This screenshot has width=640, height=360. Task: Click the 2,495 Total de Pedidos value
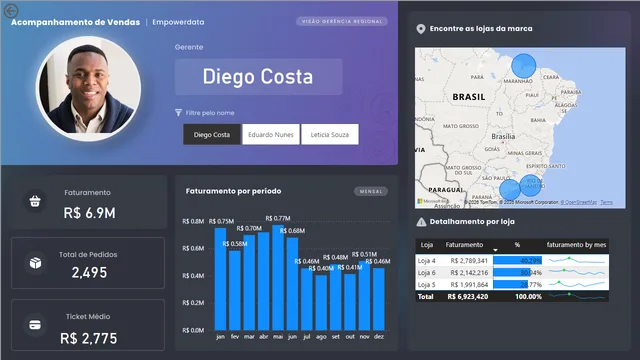tap(89, 273)
